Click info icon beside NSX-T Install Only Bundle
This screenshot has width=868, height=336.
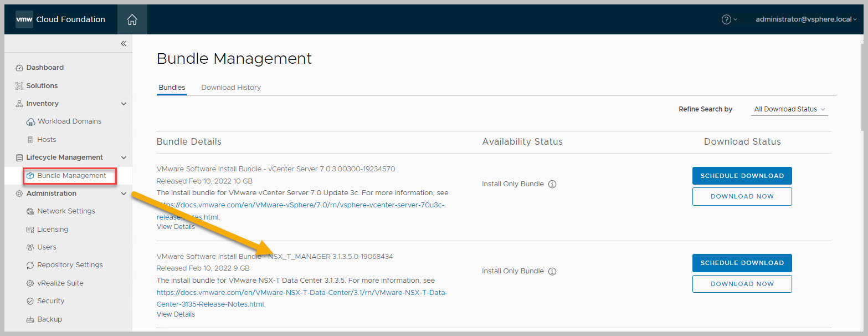[552, 271]
